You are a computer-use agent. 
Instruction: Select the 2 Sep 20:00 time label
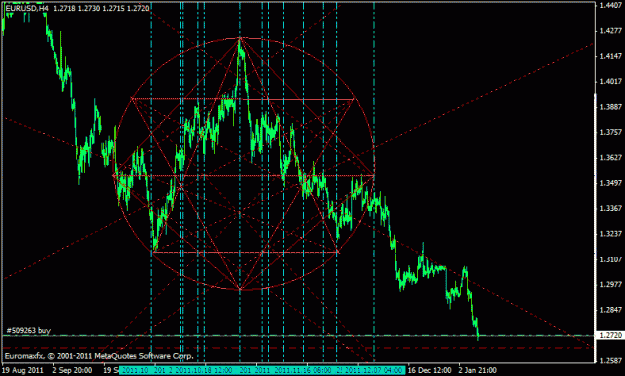tap(72, 370)
